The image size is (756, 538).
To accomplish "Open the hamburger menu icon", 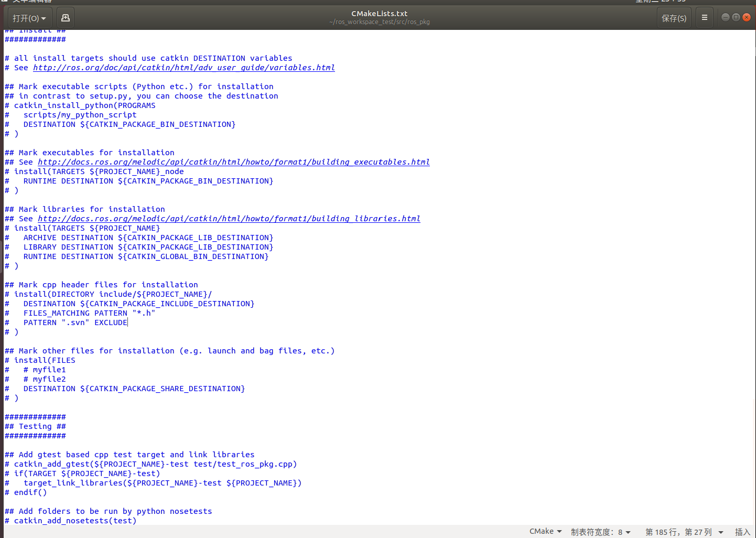I will pos(704,18).
